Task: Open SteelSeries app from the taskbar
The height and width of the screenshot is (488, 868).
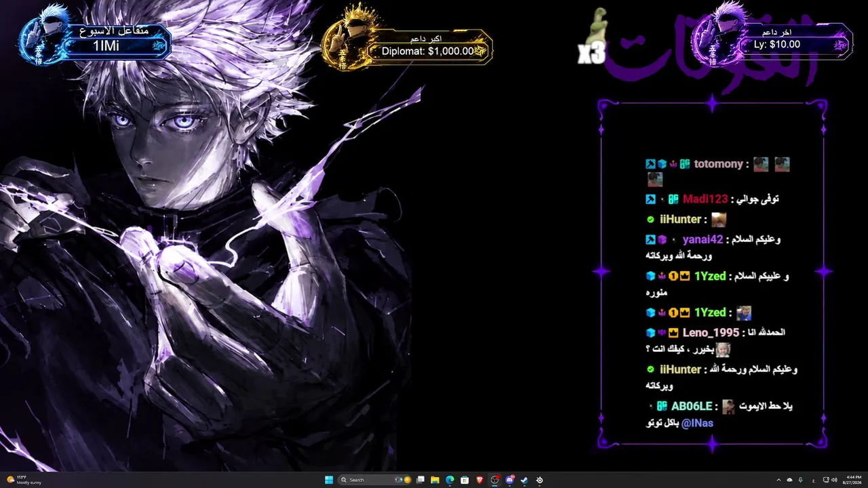Action: (x=540, y=480)
